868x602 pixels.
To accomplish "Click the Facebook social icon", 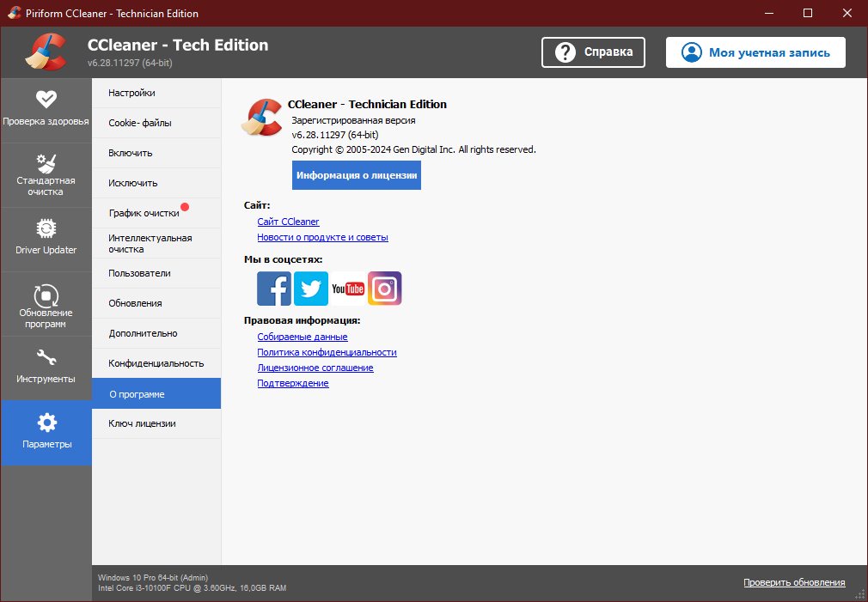I will pyautogui.click(x=274, y=289).
